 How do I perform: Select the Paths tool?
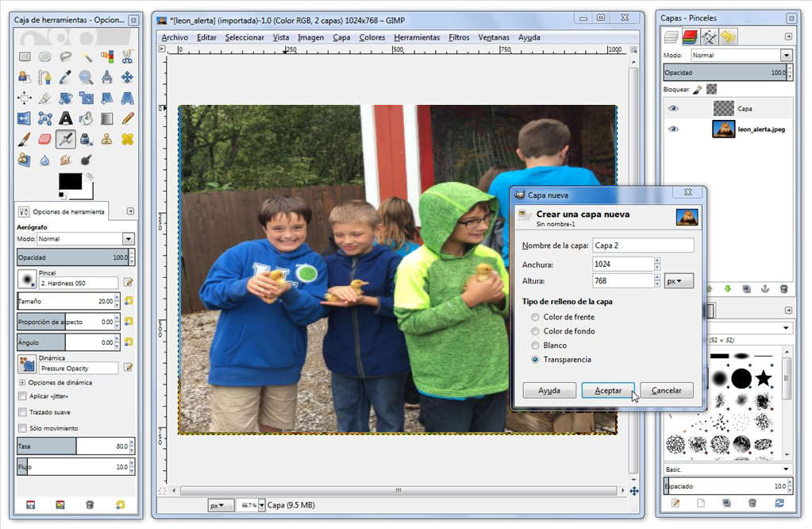(44, 77)
